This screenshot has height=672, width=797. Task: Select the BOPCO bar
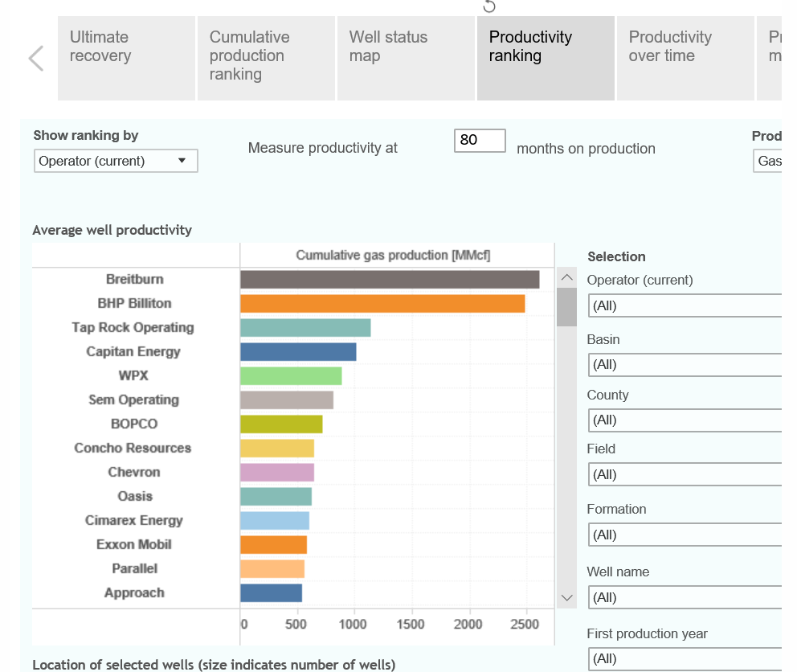coord(281,424)
